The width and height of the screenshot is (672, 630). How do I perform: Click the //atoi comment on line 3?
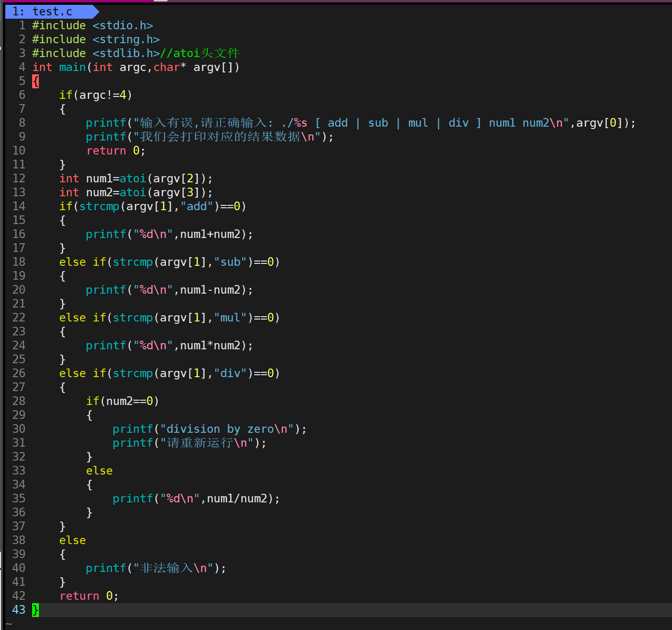coord(200,53)
